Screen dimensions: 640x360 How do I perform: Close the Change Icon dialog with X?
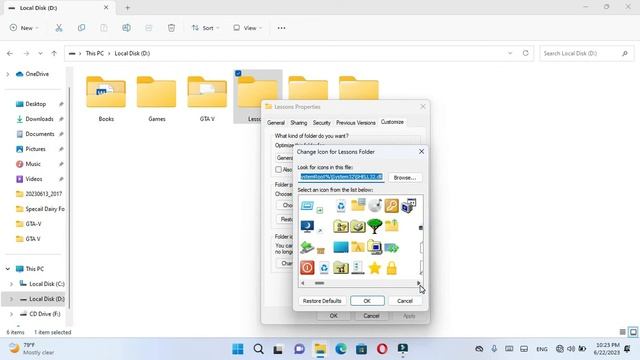421,151
